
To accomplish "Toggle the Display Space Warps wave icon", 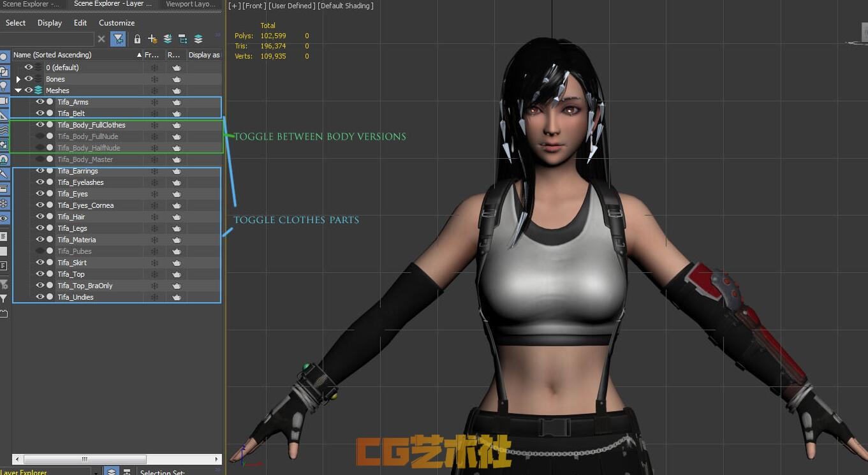I will coord(4,130).
